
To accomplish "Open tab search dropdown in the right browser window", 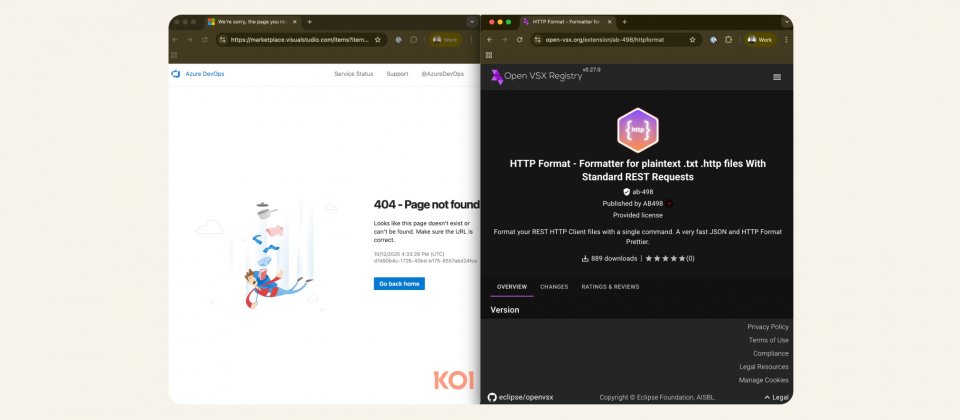I will click(786, 21).
